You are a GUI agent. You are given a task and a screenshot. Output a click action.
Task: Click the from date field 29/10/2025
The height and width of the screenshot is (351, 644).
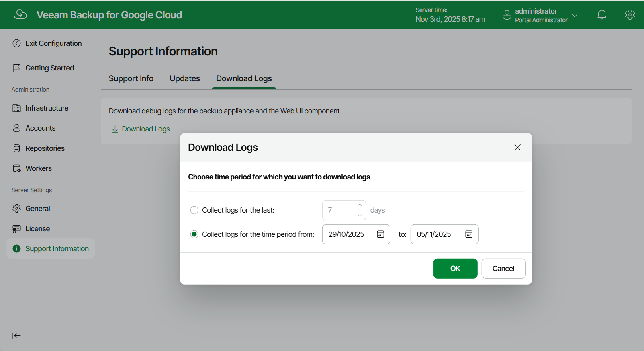pos(356,234)
